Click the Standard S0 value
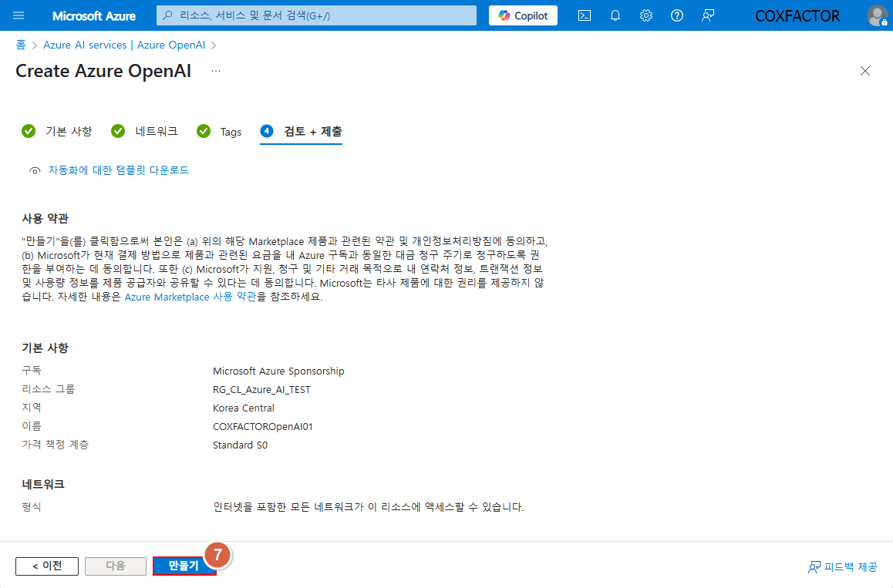893x588 pixels. 240,445
